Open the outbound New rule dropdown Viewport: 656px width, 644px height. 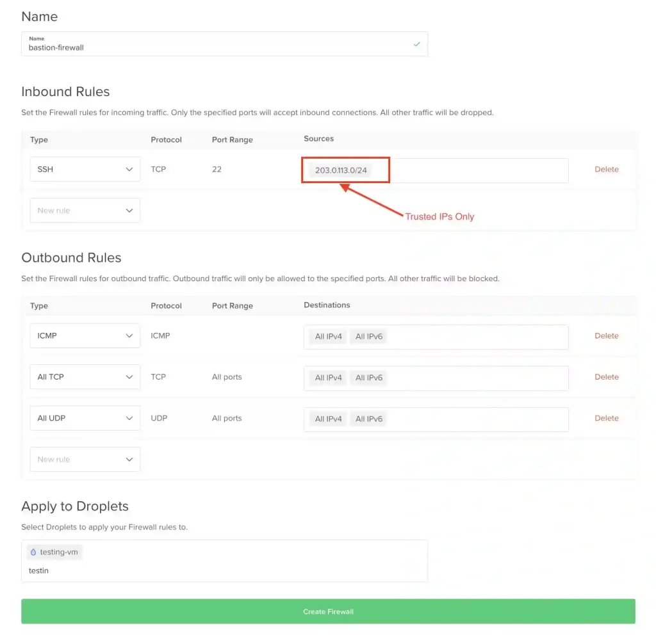(85, 459)
